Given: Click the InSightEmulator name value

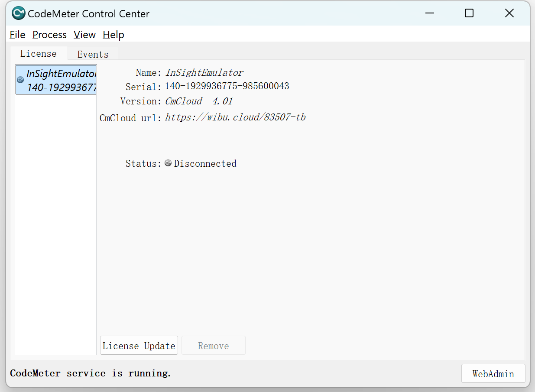Looking at the screenshot, I should [x=204, y=73].
